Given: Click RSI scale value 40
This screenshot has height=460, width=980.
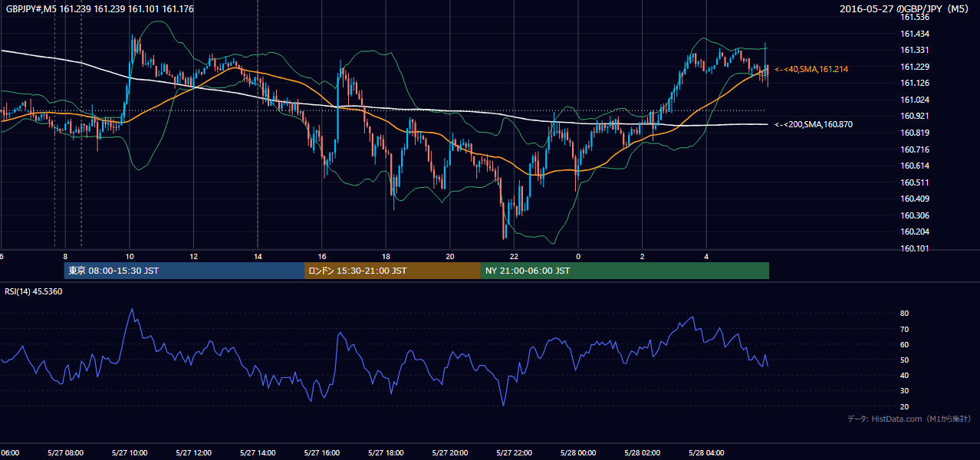Looking at the screenshot, I should 905,375.
